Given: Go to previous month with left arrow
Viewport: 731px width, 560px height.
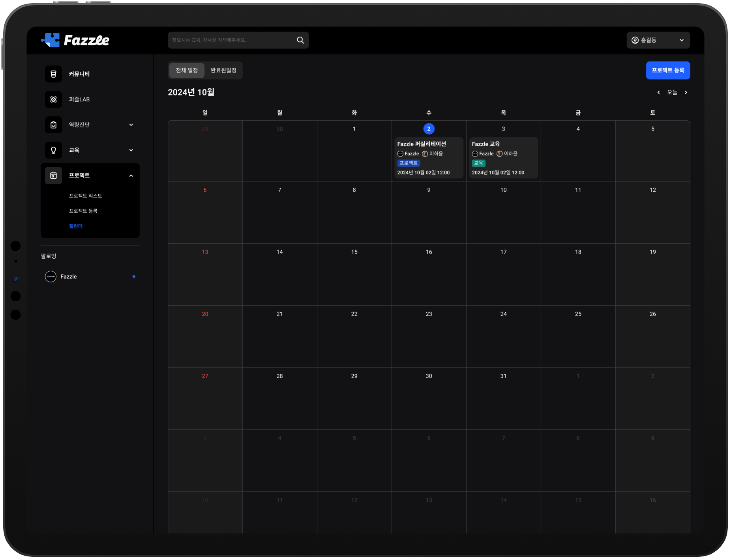Looking at the screenshot, I should click(x=658, y=92).
